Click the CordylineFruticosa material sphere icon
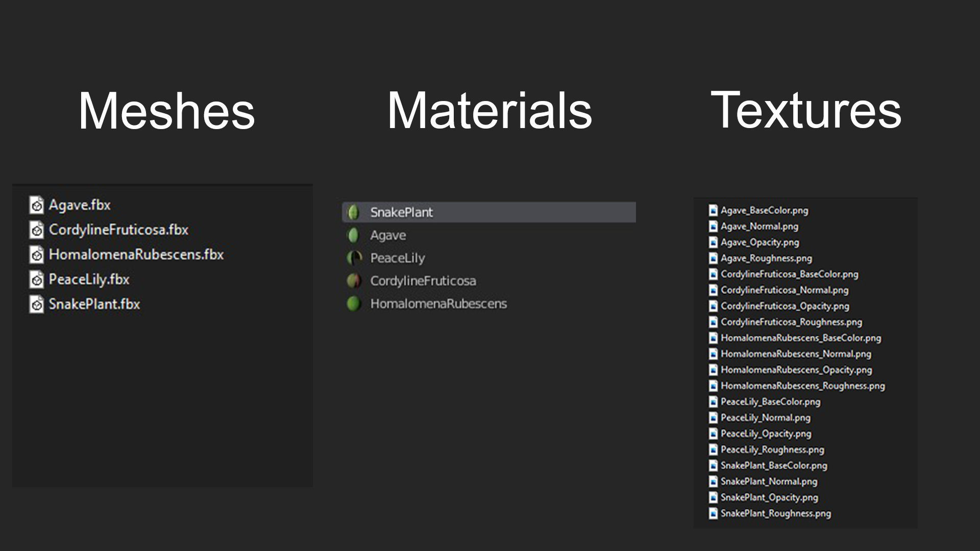This screenshot has height=551, width=980. pyautogui.click(x=353, y=281)
